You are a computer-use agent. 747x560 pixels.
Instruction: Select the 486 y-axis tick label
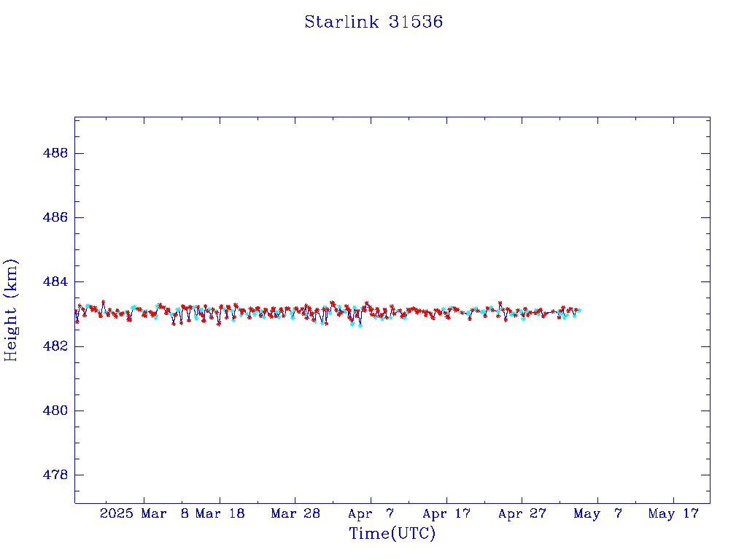click(x=55, y=217)
